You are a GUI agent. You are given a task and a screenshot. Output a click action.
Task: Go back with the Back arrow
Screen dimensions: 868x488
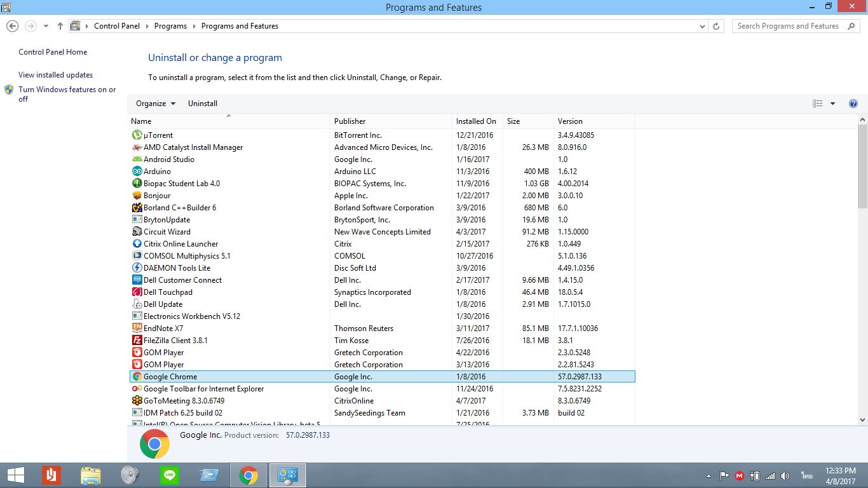coord(12,26)
